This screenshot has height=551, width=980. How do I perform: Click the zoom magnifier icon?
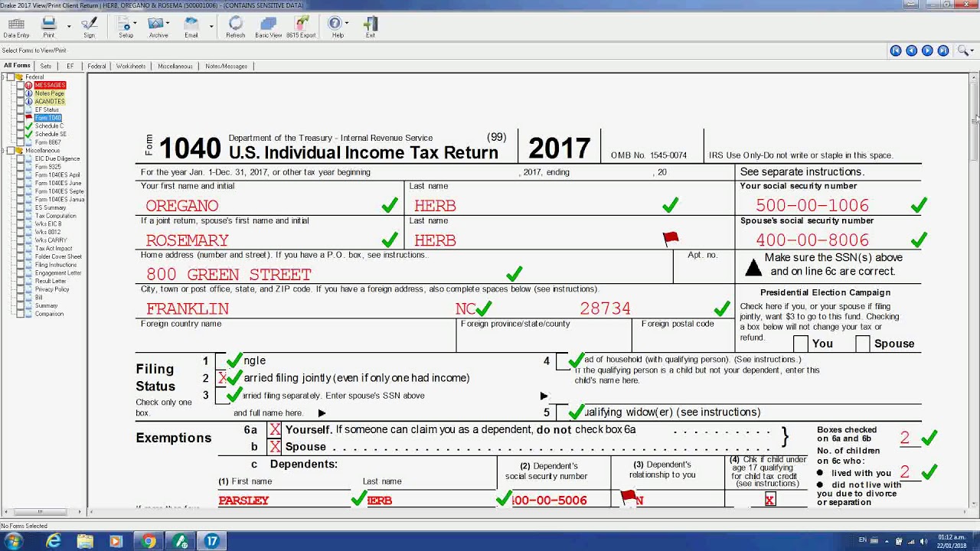tap(962, 51)
